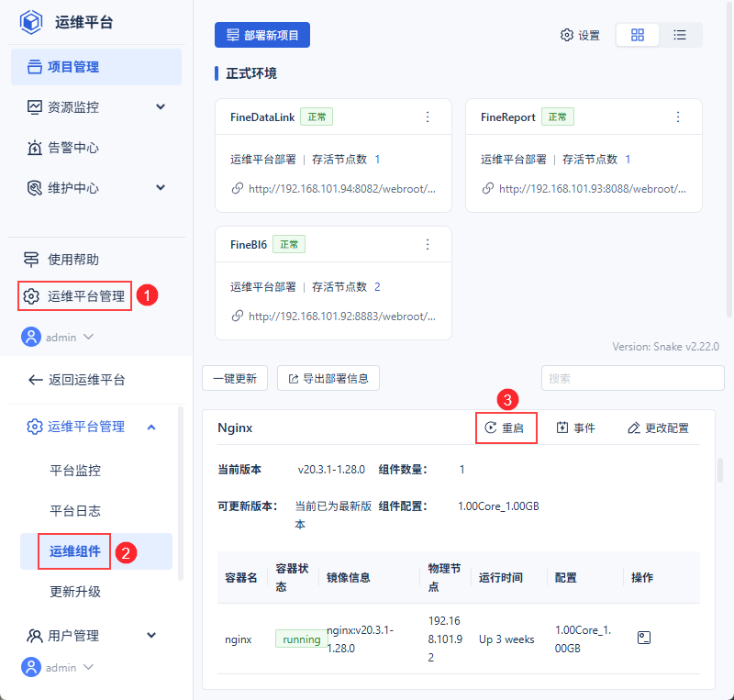734x700 pixels.
Task: Click 部署新项目 button
Action: pos(262,35)
